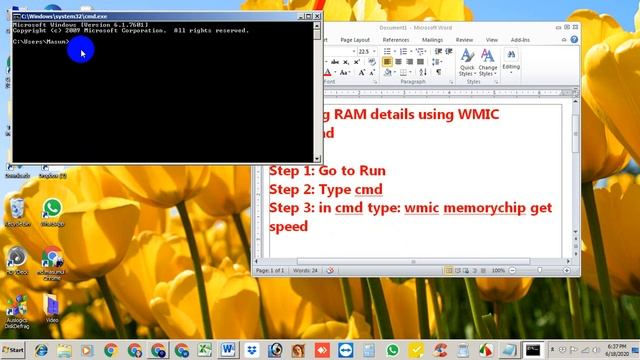
Task: Click the Shading paint bucket icon
Action: [387, 72]
